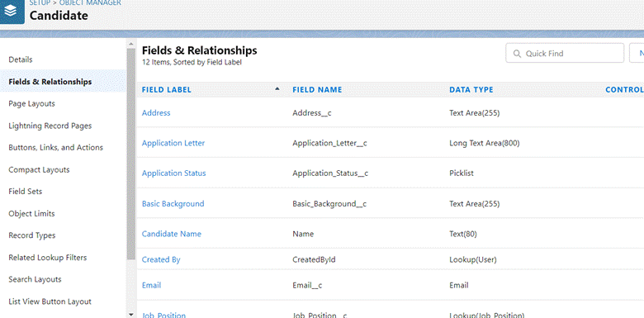Open Lightning Record Pages section

click(50, 126)
